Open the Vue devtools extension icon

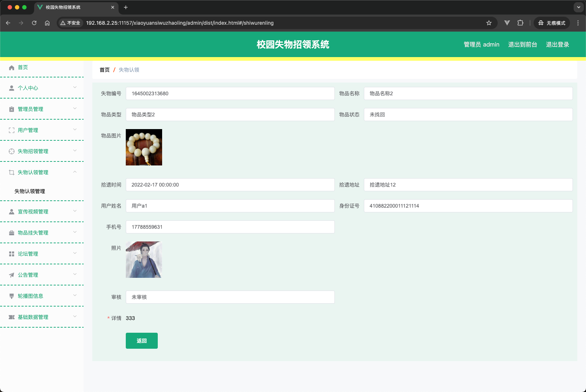pyautogui.click(x=507, y=23)
